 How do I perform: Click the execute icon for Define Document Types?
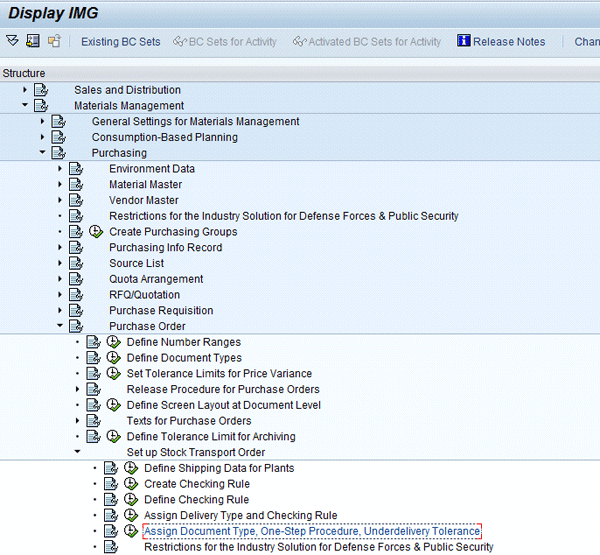(x=112, y=358)
